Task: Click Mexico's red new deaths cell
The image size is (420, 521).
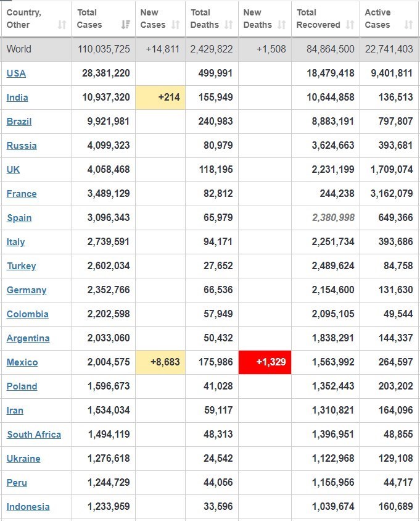Action: pos(265,362)
